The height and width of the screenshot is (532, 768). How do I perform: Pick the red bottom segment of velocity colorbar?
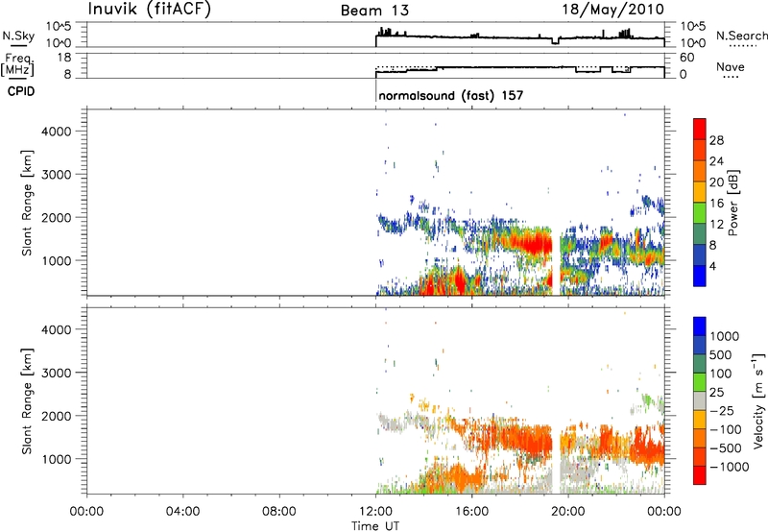click(x=700, y=475)
